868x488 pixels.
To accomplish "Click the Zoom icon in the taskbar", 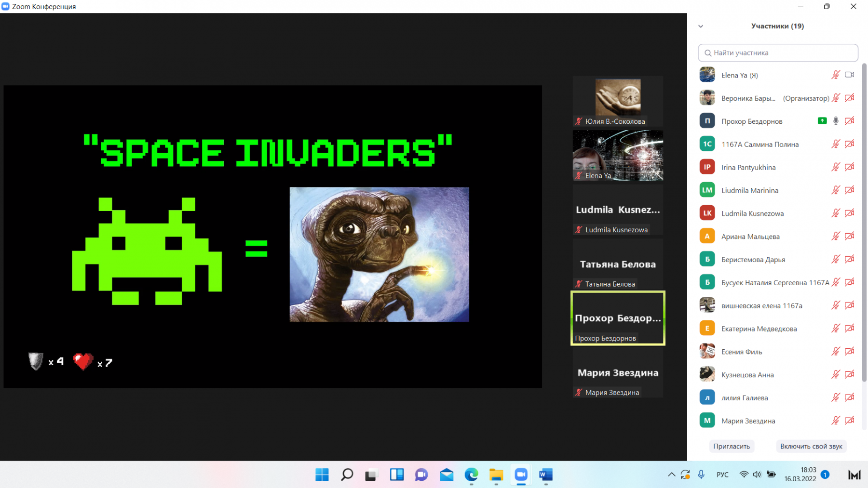I will pyautogui.click(x=521, y=475).
